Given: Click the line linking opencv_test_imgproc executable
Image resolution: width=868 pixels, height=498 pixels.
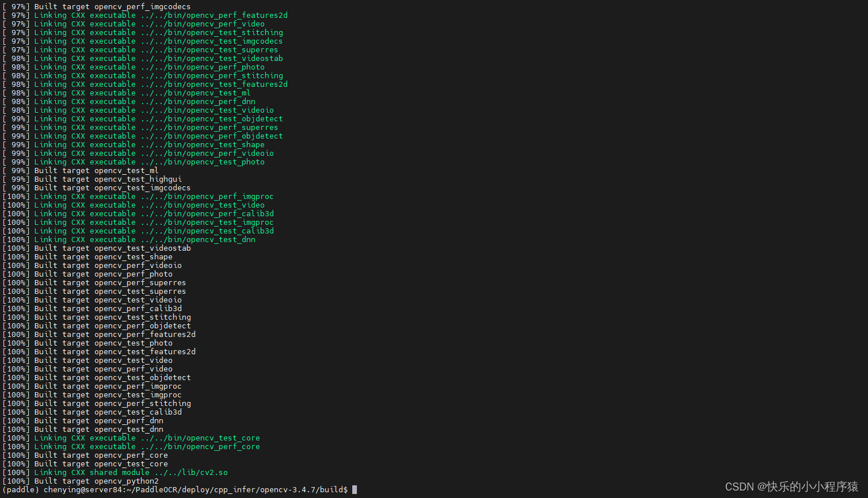Looking at the screenshot, I should click(x=138, y=223).
